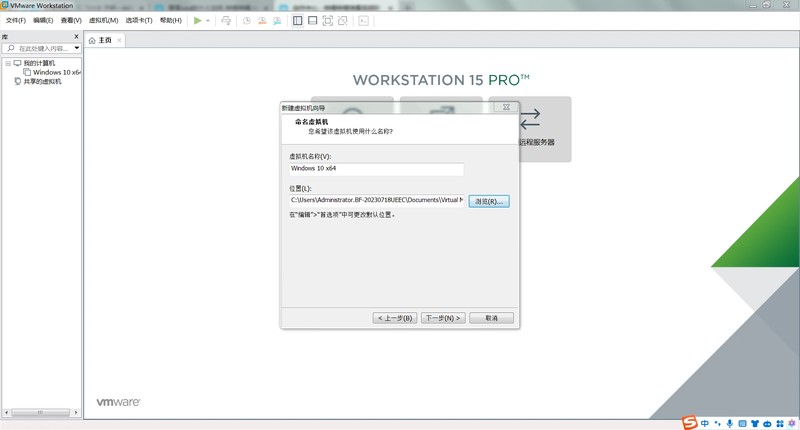Toggle the punctuation mode icon in IME bar
800x430 pixels.
(x=717, y=423)
